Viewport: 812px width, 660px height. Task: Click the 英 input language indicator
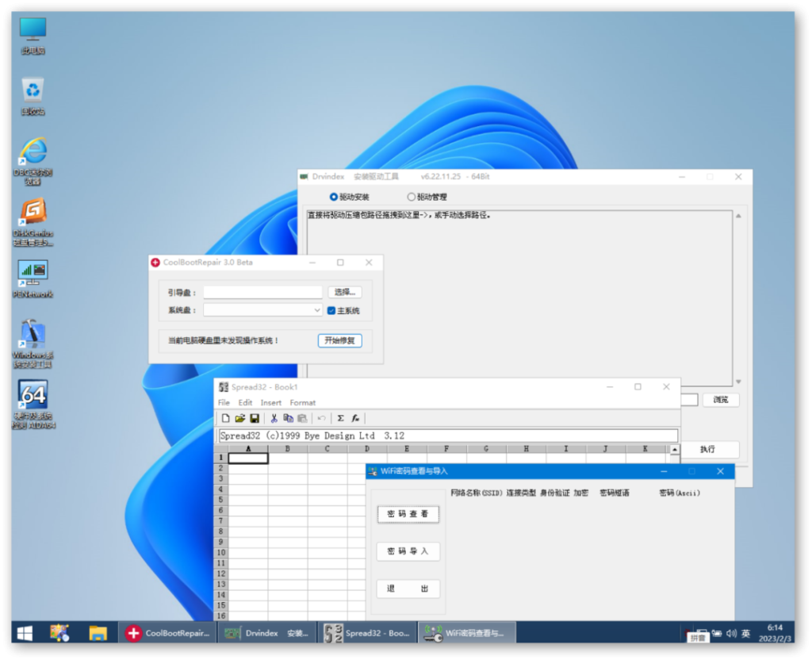click(x=745, y=633)
